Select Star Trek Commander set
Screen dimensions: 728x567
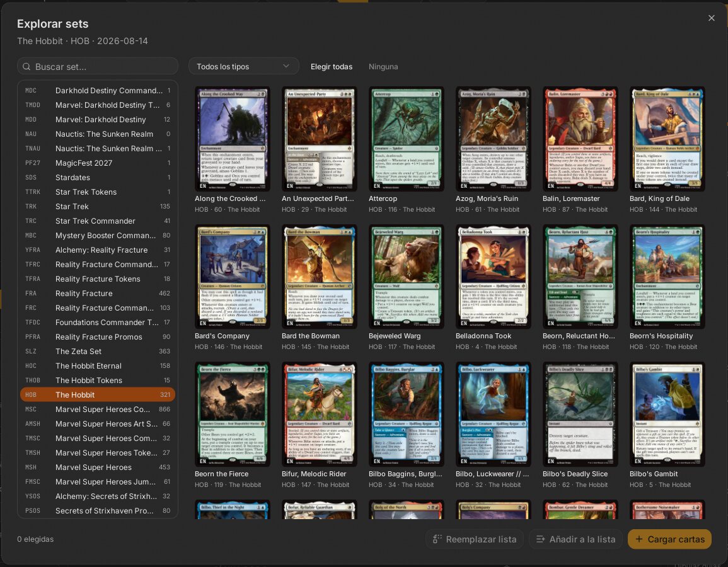coord(98,221)
